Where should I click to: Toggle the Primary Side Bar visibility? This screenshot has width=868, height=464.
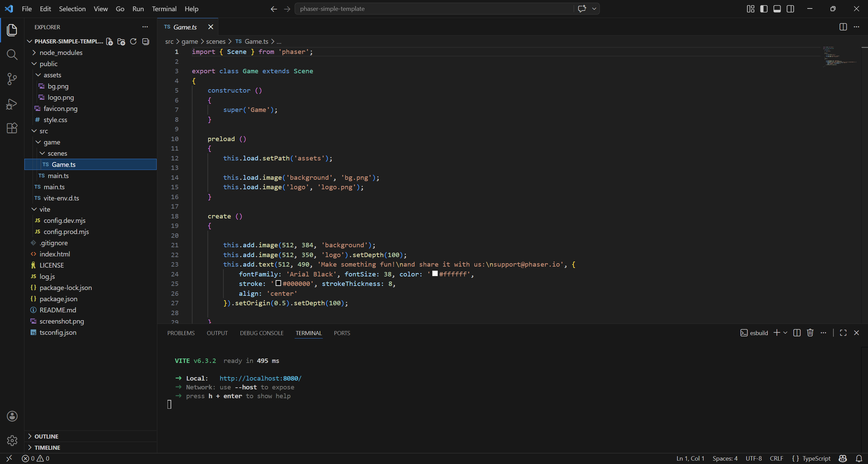click(764, 9)
